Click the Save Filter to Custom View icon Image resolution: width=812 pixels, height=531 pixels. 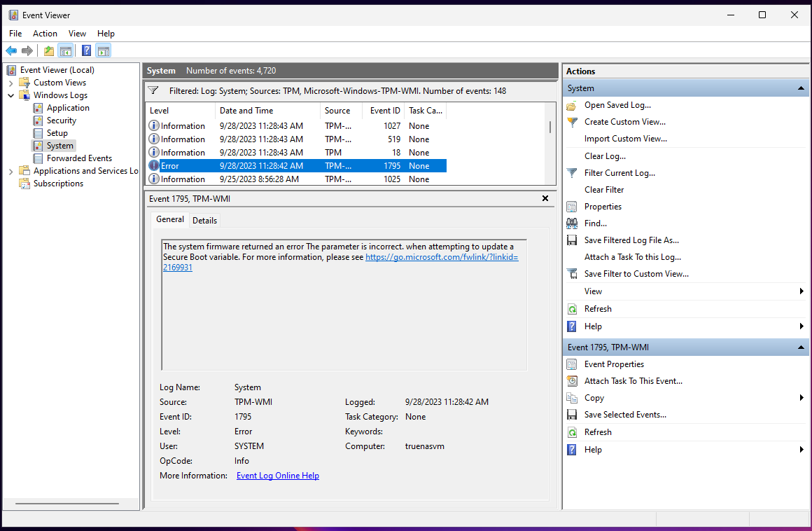[572, 274]
